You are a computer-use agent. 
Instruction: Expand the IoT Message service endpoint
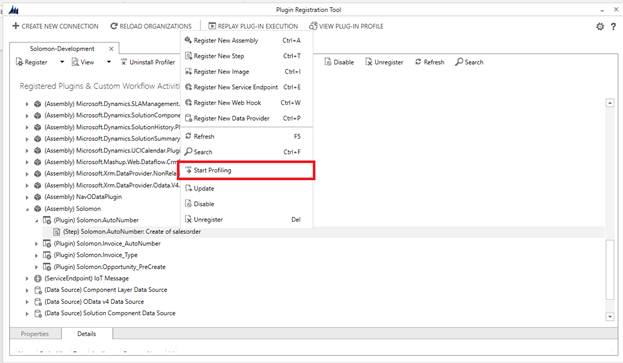pyautogui.click(x=27, y=278)
